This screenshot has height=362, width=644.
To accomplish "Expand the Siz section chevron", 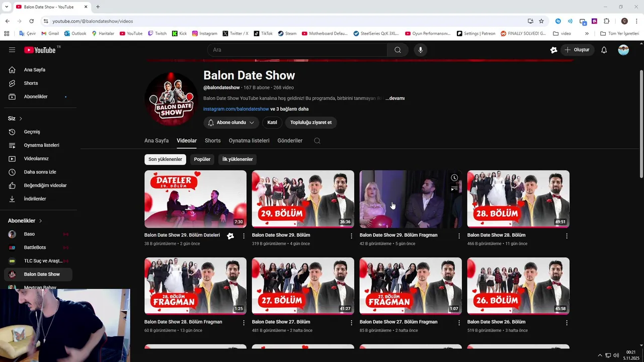I will (21, 119).
